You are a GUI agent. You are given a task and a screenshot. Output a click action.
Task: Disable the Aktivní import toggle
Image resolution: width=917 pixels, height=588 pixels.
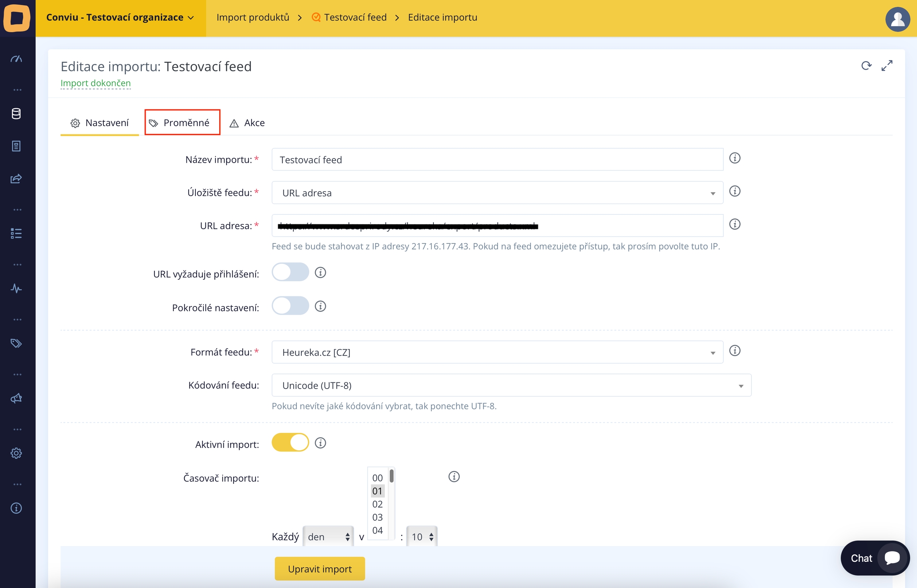[290, 443]
